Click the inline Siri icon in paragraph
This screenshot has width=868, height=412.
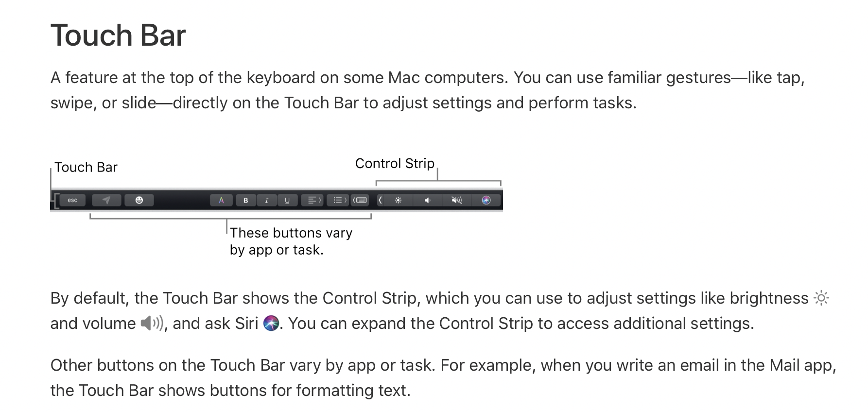[271, 323]
